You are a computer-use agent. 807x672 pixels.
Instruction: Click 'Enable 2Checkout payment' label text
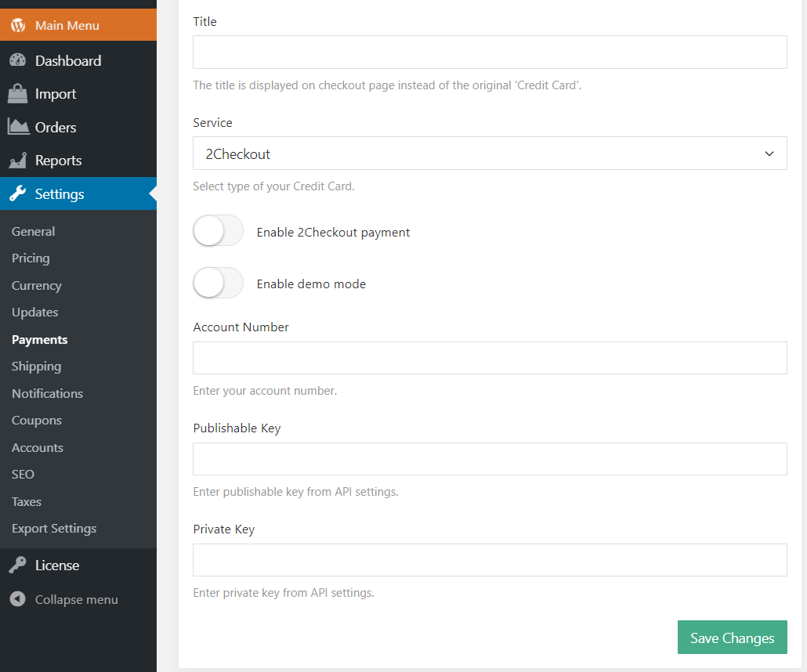point(333,232)
